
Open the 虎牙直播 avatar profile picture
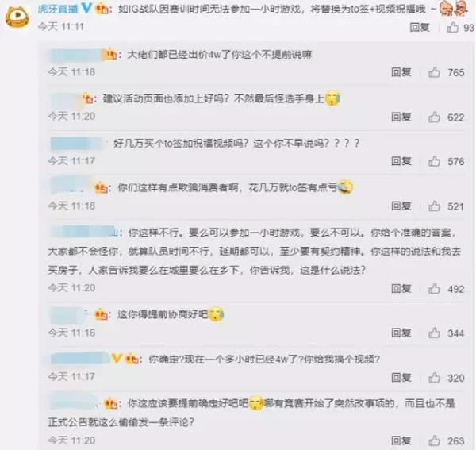[17, 17]
